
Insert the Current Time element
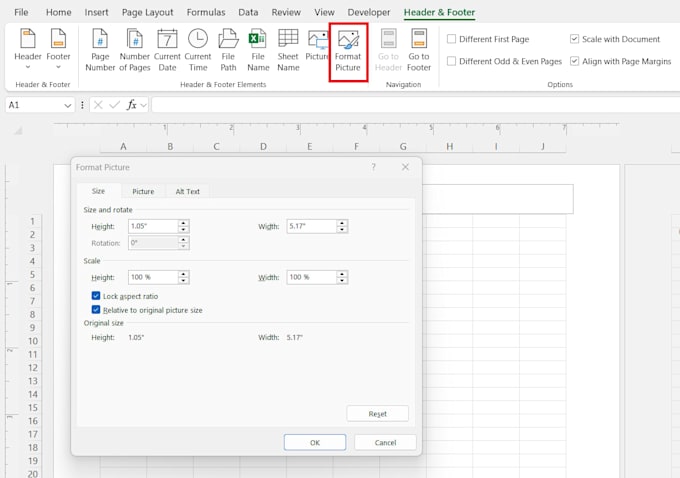coord(198,49)
